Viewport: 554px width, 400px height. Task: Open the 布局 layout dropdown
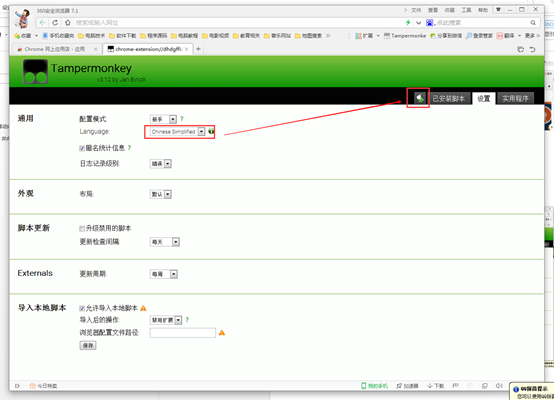[160, 194]
